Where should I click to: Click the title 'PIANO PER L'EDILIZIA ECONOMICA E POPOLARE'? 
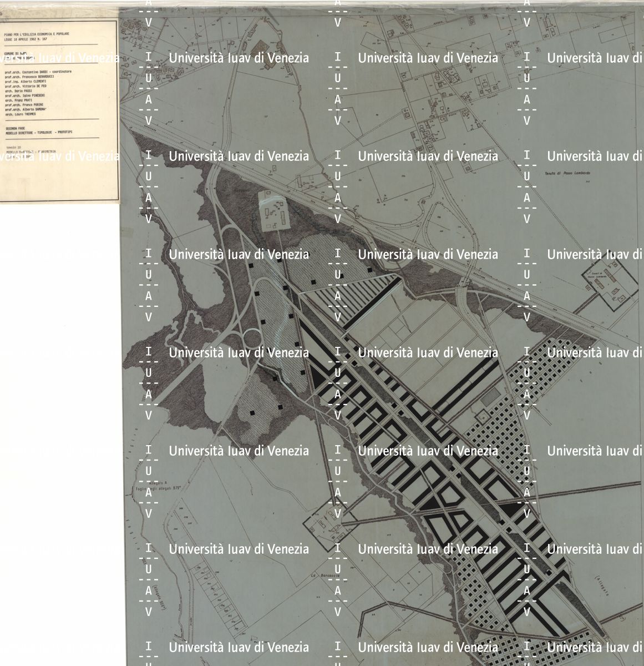pos(37,34)
